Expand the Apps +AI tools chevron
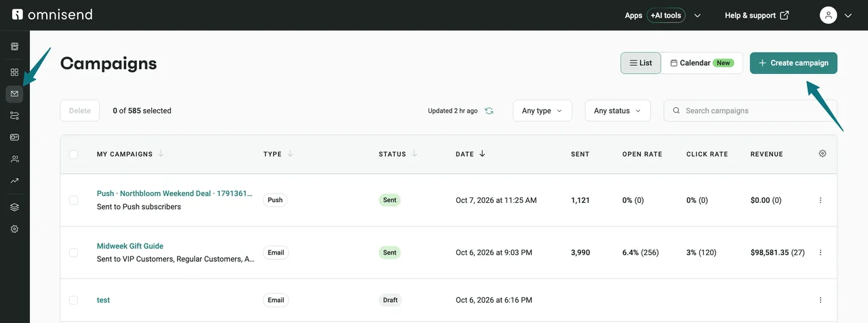868x323 pixels. pos(698,16)
